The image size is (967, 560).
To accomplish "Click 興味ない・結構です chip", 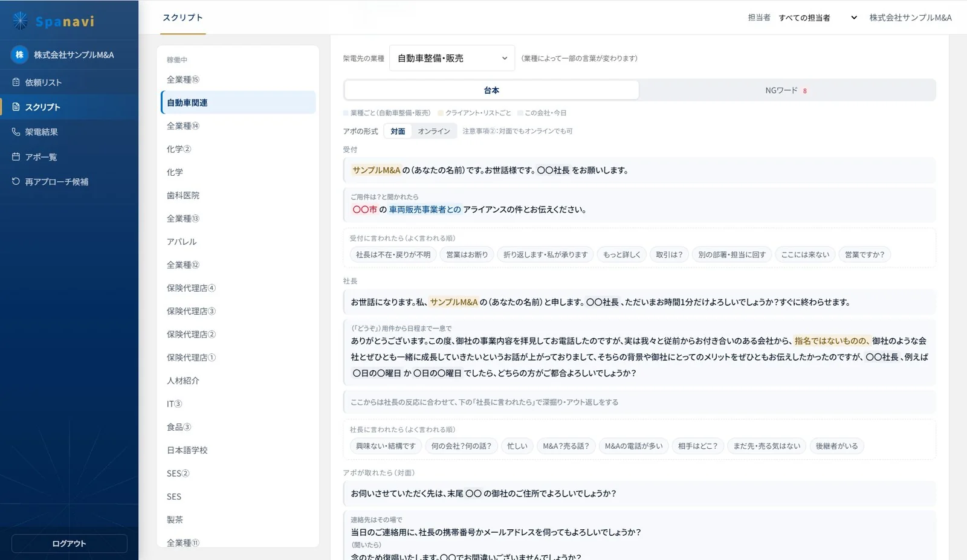I will pos(386,446).
